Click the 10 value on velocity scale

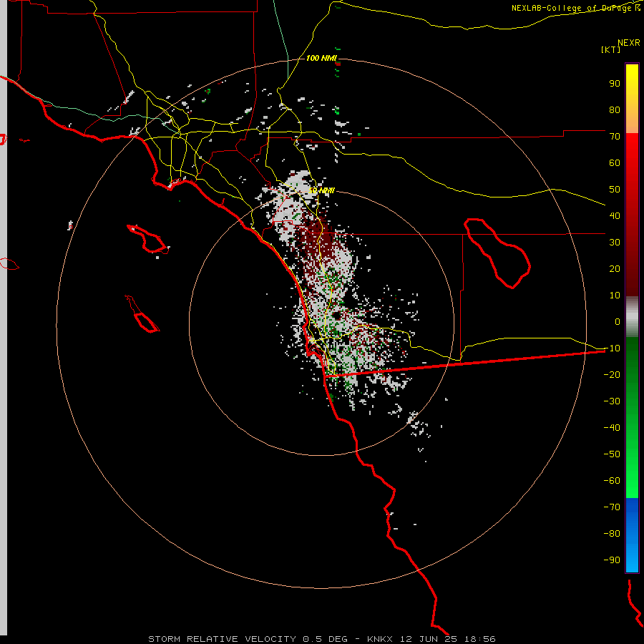[615, 296]
